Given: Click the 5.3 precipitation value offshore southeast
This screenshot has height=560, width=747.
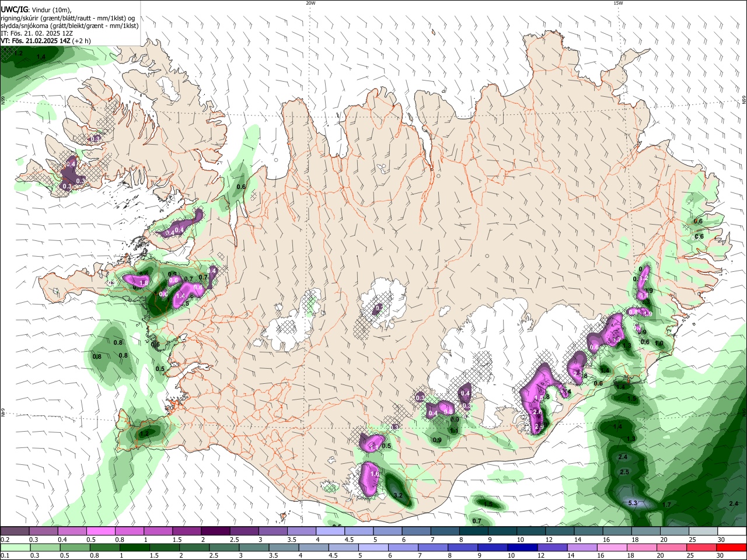Looking at the screenshot, I should click(x=633, y=503).
